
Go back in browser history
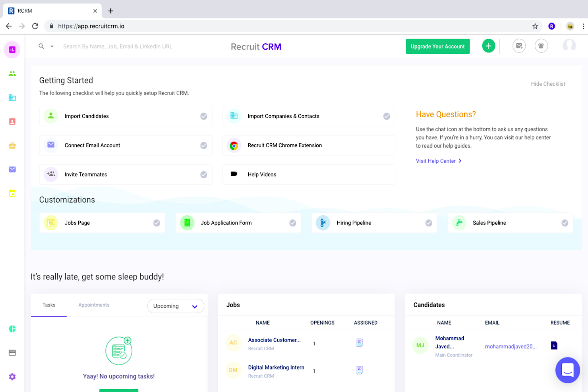click(9, 26)
